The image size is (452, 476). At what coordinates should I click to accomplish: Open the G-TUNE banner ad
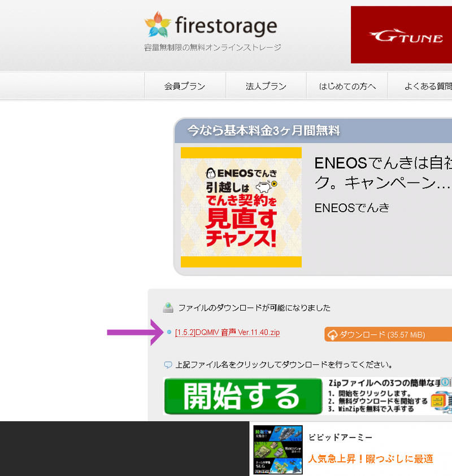tap(401, 34)
